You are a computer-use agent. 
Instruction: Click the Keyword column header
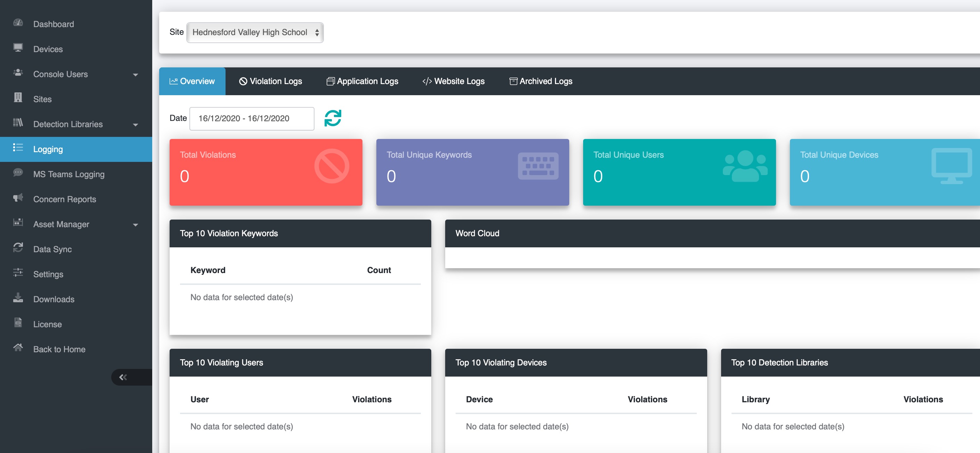pos(208,270)
